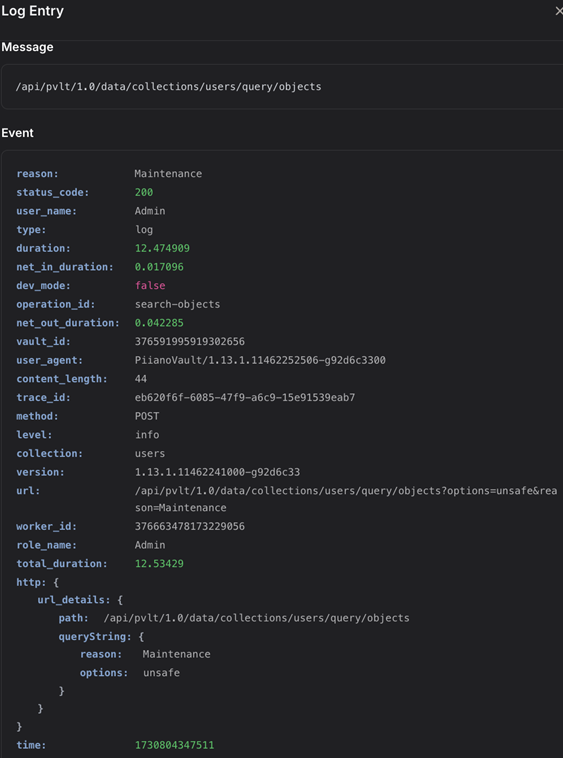Click worker_id value 376663478173229056
Image resolution: width=563 pixels, height=758 pixels.
click(190, 526)
